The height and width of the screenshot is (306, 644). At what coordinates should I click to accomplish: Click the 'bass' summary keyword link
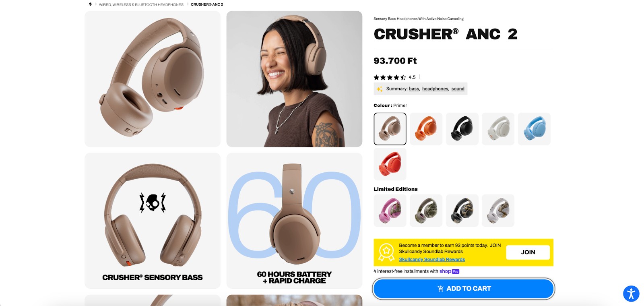[414, 89]
